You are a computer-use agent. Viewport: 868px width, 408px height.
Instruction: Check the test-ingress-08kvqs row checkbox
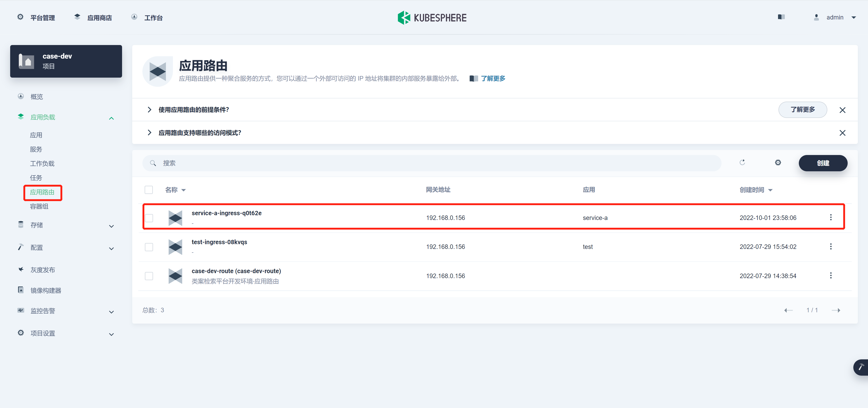[x=149, y=247]
